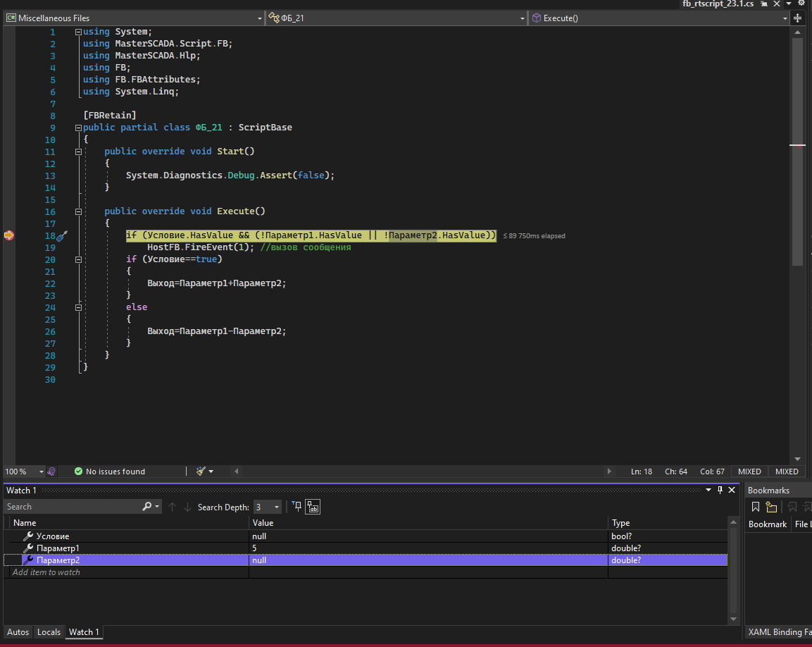812x647 pixels.
Task: Click the IntelliCode icon beside zoom percent
Action: [x=51, y=472]
